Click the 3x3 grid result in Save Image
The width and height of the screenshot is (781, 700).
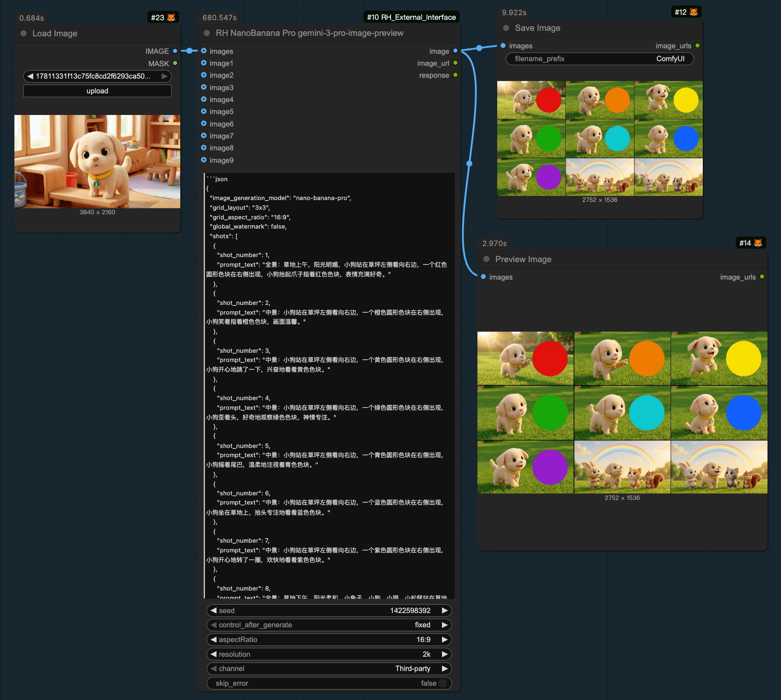coord(600,138)
